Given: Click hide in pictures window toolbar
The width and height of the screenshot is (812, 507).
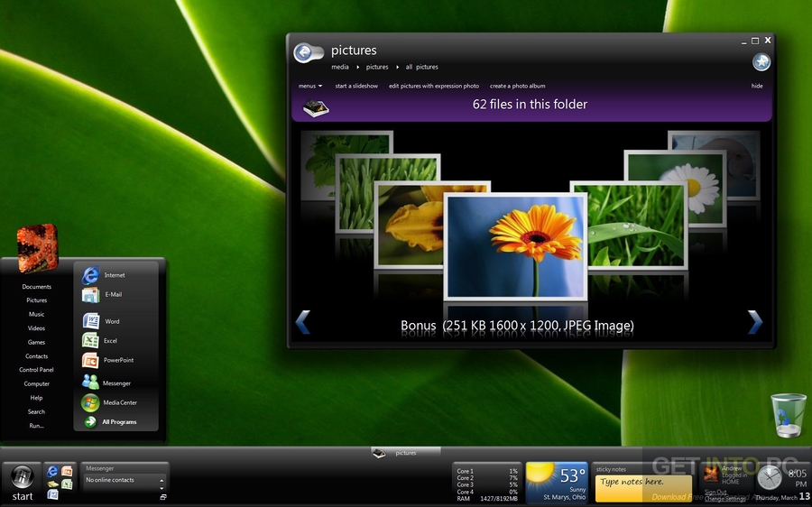Looking at the screenshot, I should pyautogui.click(x=757, y=86).
